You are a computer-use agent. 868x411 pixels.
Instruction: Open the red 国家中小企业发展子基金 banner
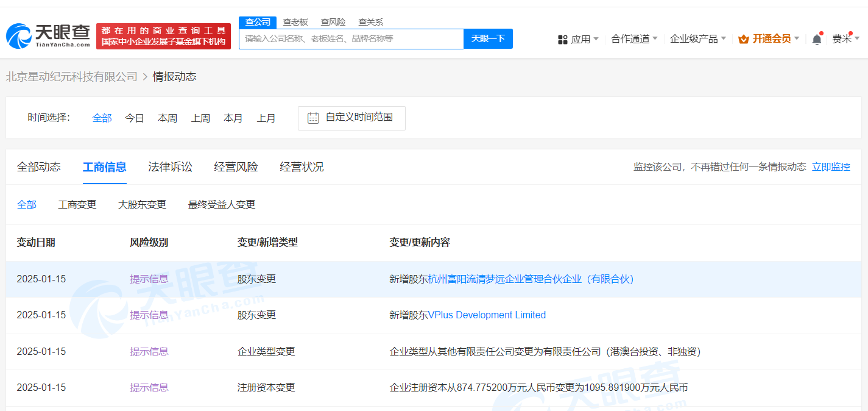[x=163, y=37]
